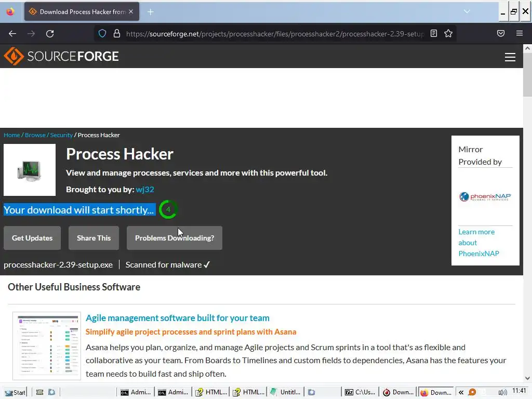Switch to Down... taskbar item with red icon

pos(398,392)
